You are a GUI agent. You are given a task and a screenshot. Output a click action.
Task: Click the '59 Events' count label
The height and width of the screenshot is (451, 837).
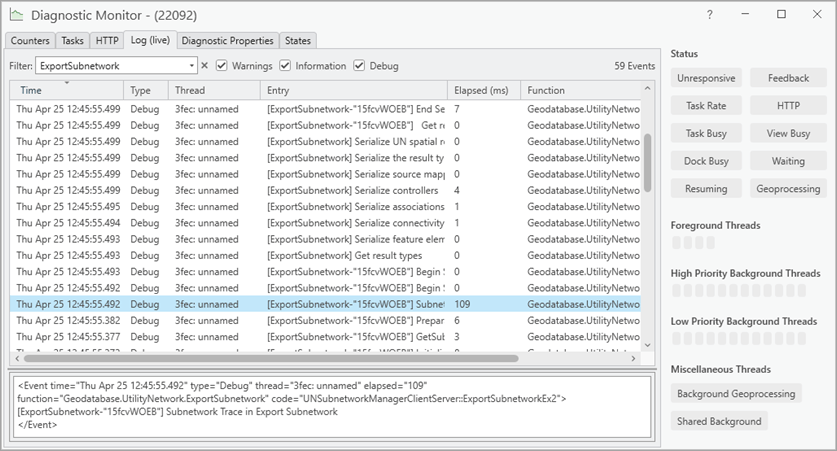click(x=634, y=66)
